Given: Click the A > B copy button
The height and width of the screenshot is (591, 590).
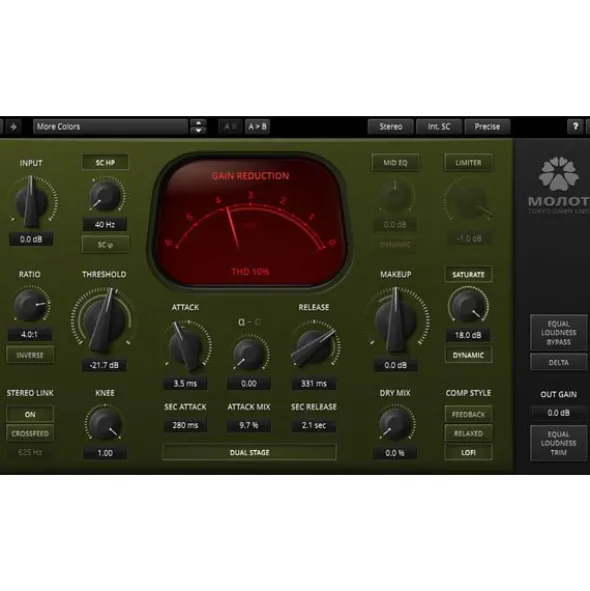Looking at the screenshot, I should pos(257,127).
